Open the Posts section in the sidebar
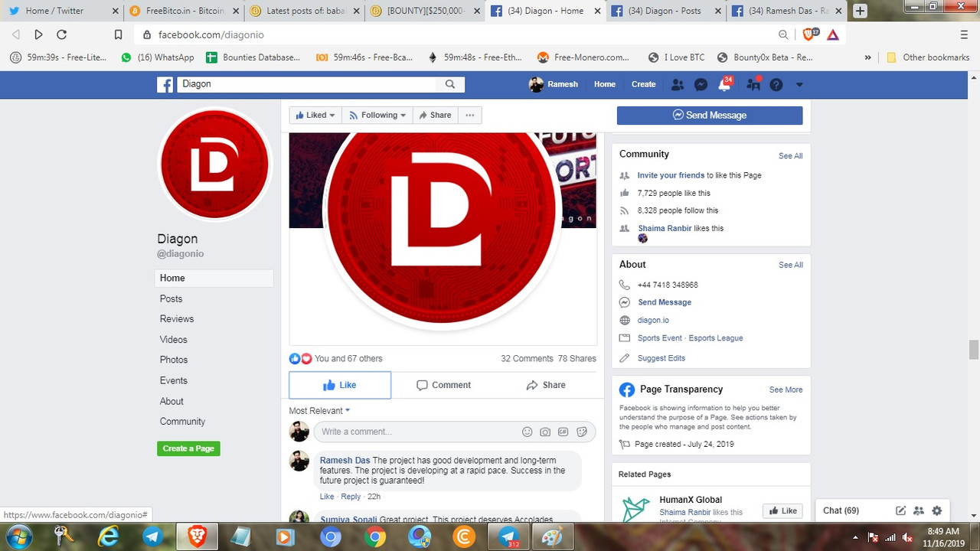The height and width of the screenshot is (551, 980). pos(171,298)
